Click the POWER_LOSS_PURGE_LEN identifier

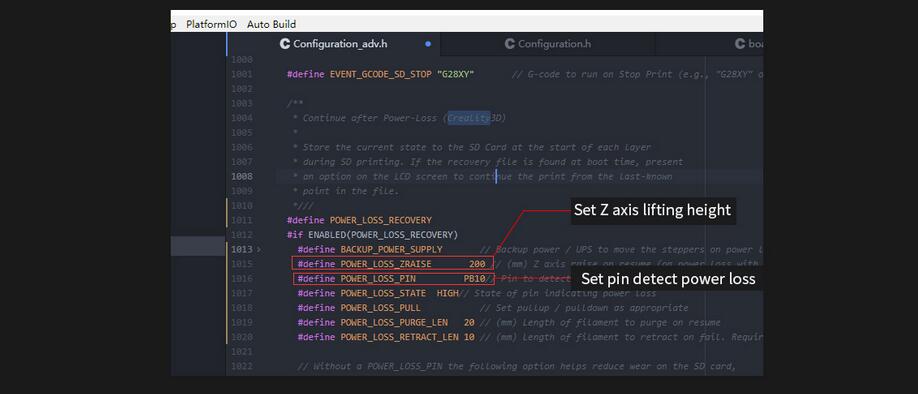click(394, 323)
